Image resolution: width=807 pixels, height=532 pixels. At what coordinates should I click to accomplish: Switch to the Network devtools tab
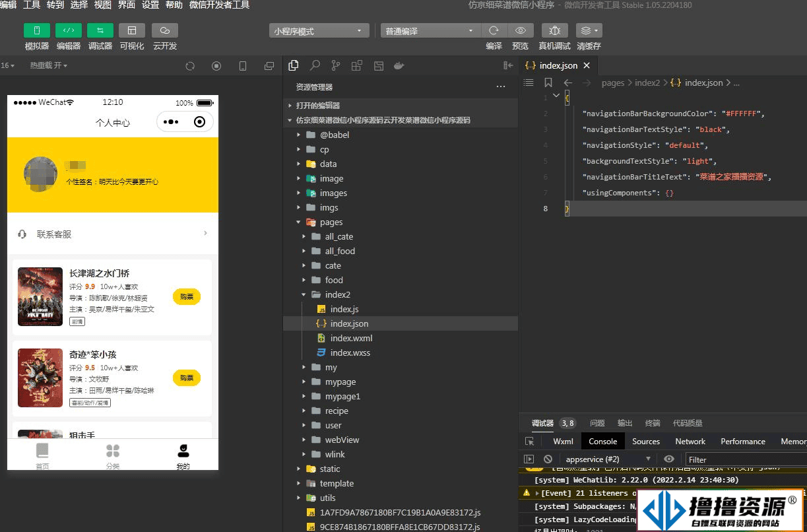(690, 442)
